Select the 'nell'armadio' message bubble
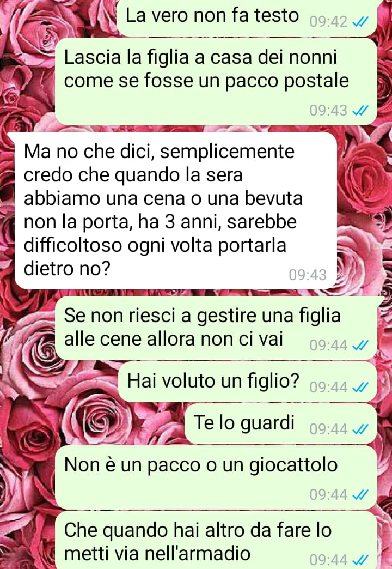 coord(216,540)
